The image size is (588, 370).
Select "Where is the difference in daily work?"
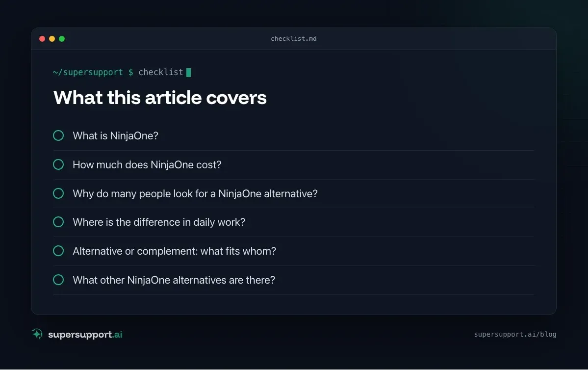[159, 222]
